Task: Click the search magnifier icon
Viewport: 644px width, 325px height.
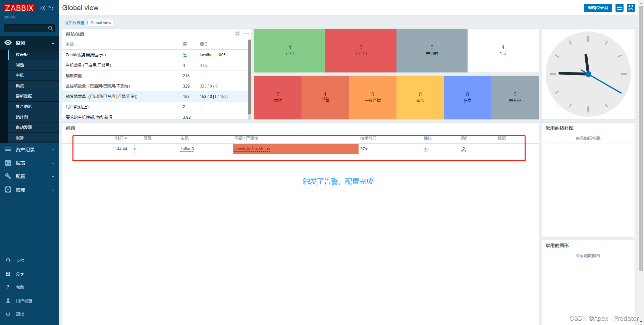Action: point(51,28)
